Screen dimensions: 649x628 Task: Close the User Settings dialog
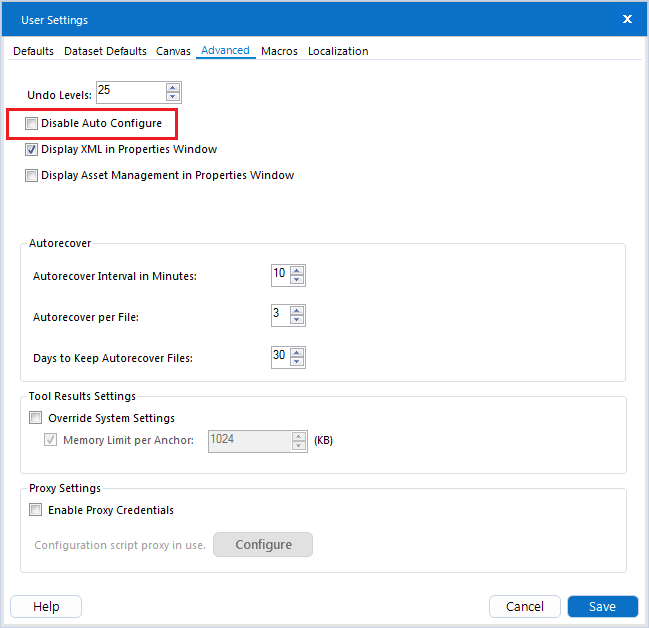627,19
